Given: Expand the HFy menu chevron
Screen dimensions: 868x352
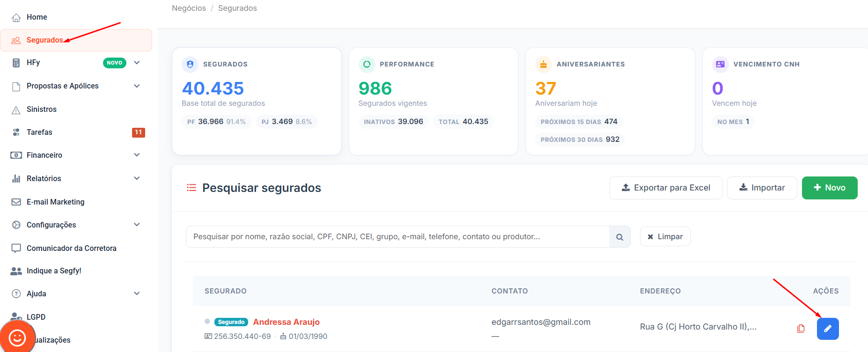Looking at the screenshot, I should tap(137, 63).
